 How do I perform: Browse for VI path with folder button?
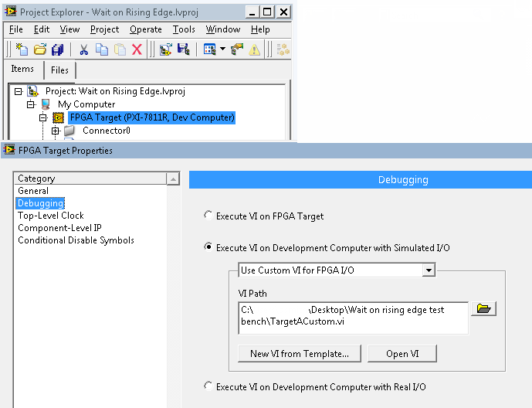483,308
